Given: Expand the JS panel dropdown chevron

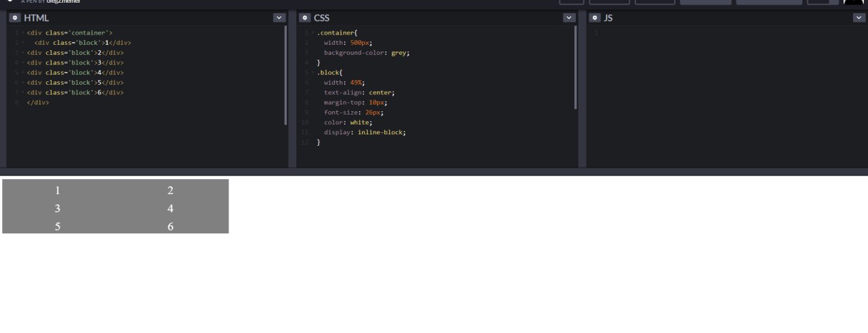Looking at the screenshot, I should [859, 18].
